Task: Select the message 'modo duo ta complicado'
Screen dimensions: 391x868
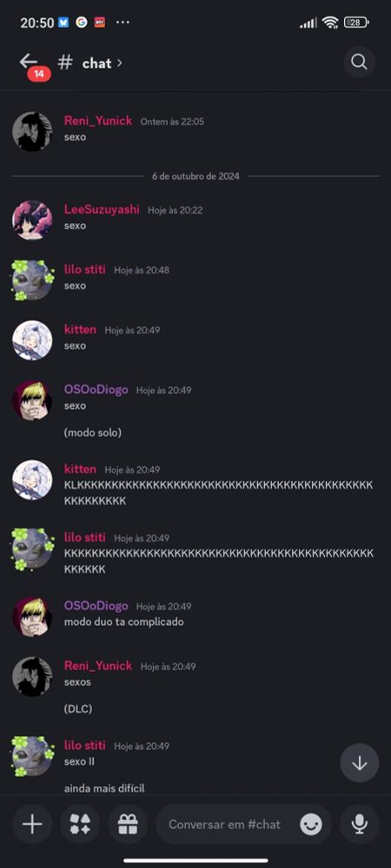Action: tap(123, 621)
